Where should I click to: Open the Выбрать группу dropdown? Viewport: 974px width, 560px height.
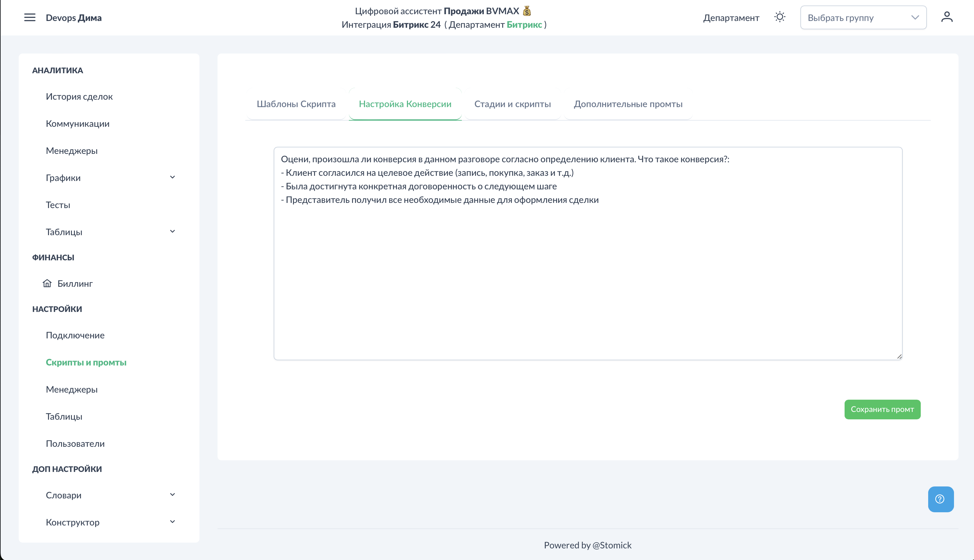tap(863, 18)
